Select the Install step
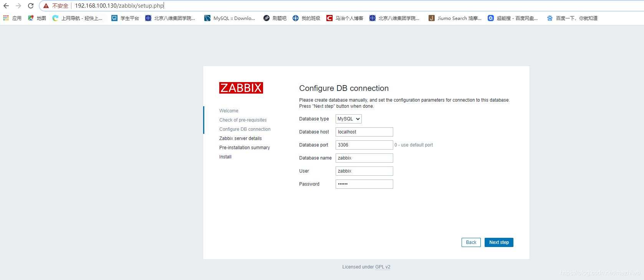 click(225, 157)
